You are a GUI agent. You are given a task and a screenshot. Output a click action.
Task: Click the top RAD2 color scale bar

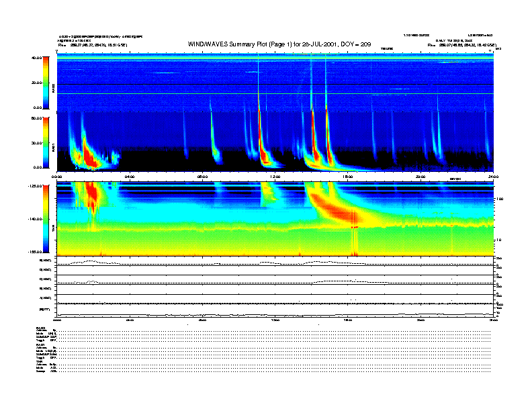coord(46,83)
